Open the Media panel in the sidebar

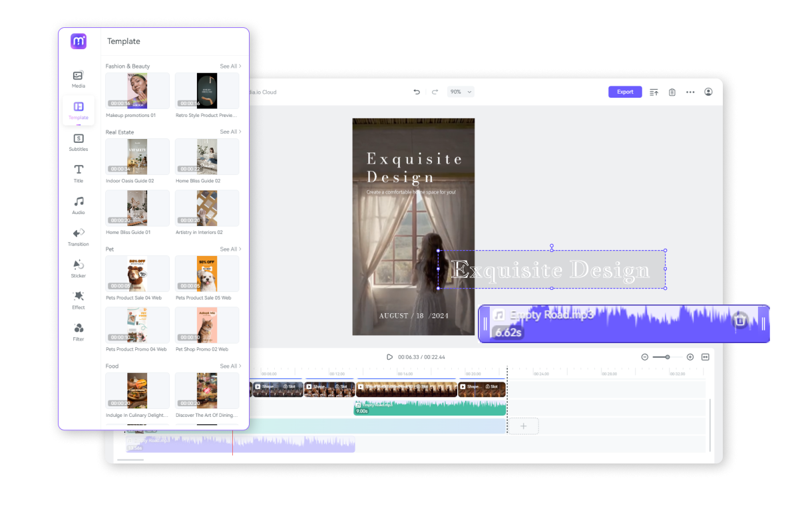click(78, 78)
